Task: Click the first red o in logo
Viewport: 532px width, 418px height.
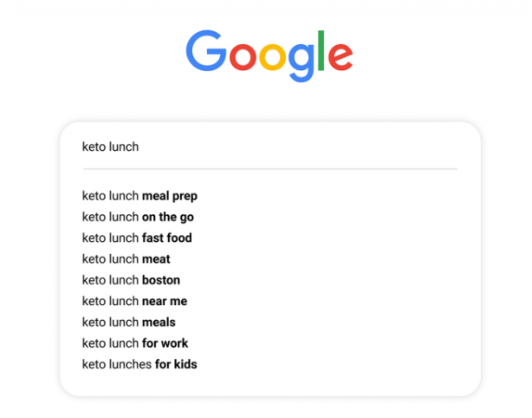Action: click(x=243, y=56)
